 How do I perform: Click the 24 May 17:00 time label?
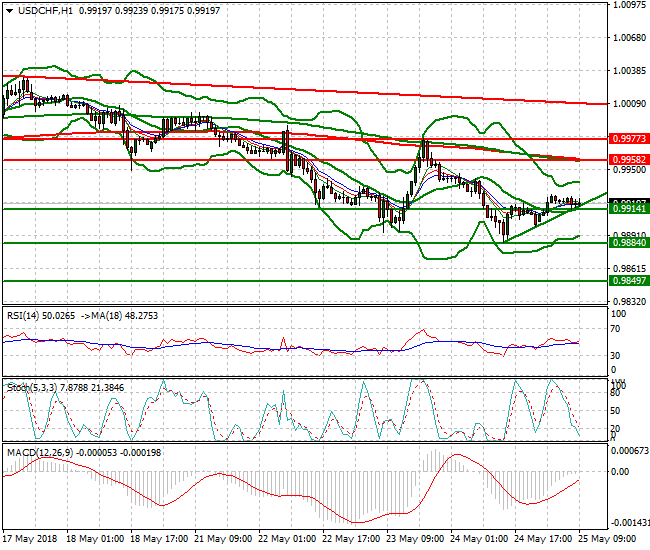coord(543,539)
